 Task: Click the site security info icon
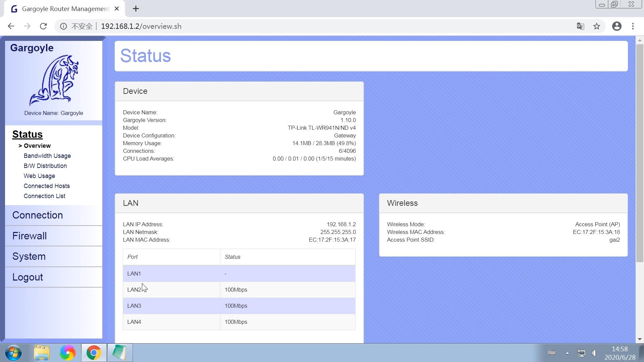(x=63, y=26)
